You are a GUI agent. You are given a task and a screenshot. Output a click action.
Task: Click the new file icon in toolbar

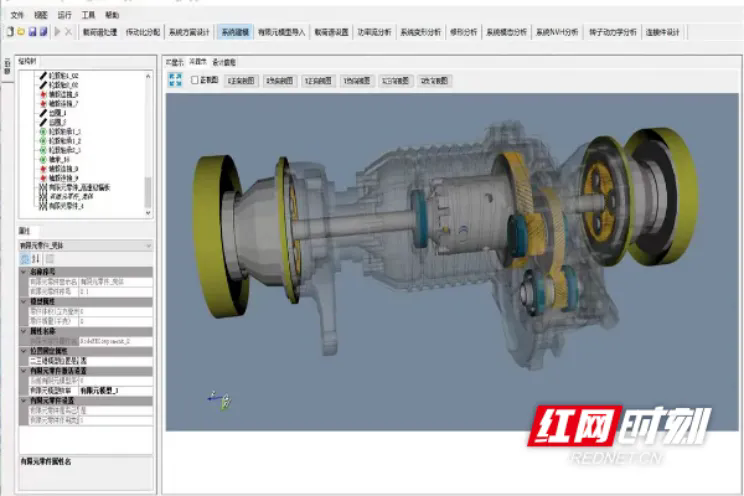click(x=10, y=32)
